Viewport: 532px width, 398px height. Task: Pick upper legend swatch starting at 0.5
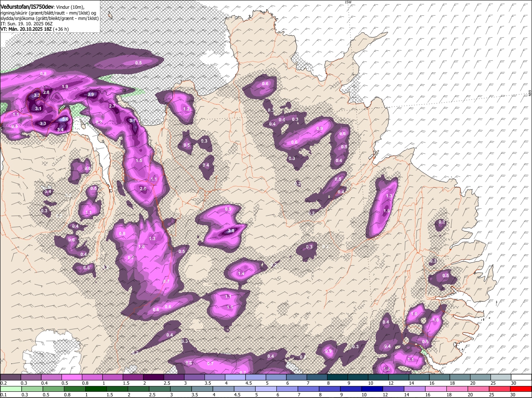71,377
